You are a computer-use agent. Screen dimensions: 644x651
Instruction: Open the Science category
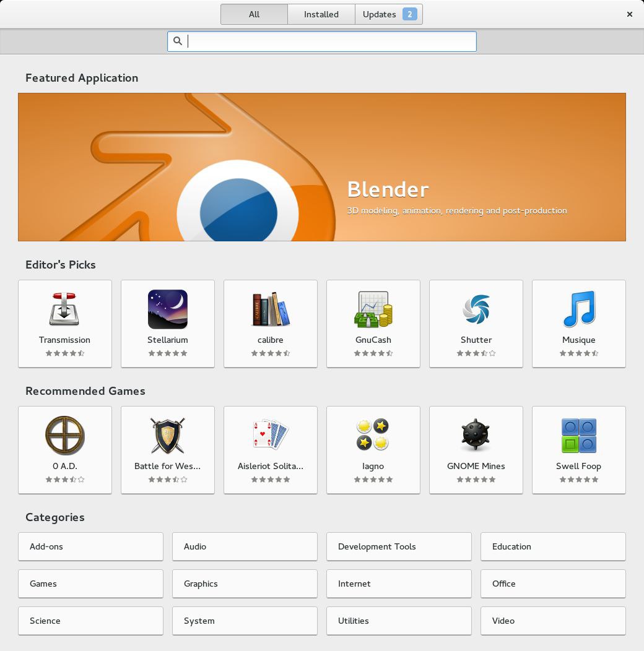[90, 621]
